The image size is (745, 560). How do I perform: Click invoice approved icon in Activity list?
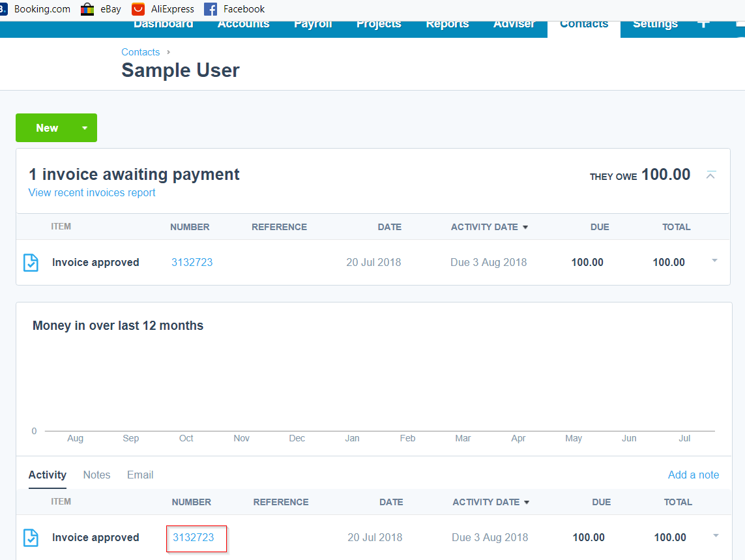pyautogui.click(x=31, y=538)
